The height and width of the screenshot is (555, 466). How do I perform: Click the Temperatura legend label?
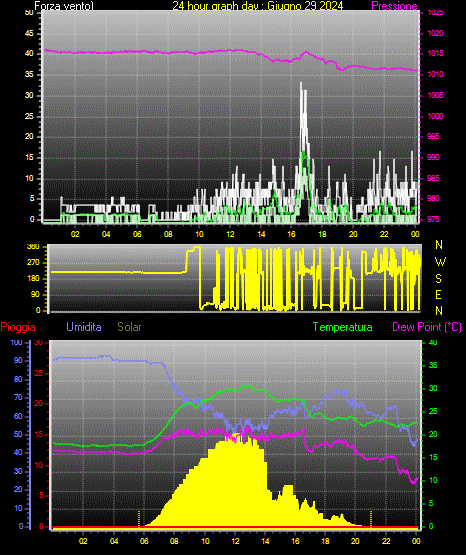[x=343, y=327]
